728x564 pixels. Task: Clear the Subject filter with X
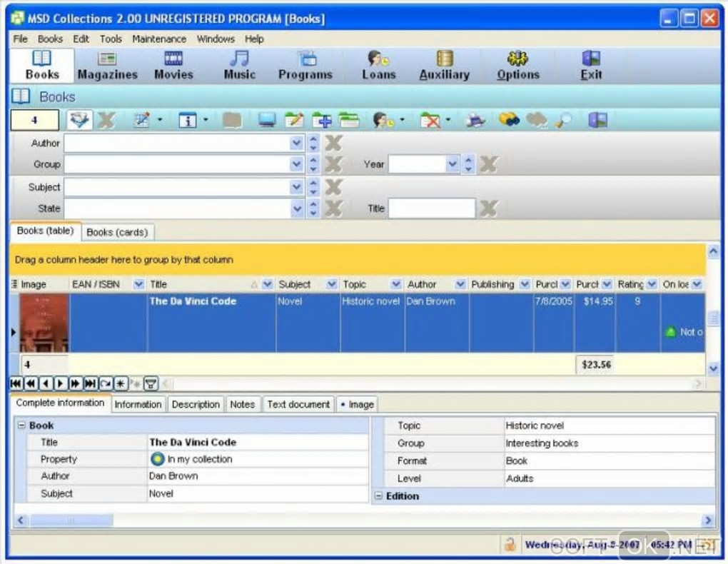coord(333,187)
